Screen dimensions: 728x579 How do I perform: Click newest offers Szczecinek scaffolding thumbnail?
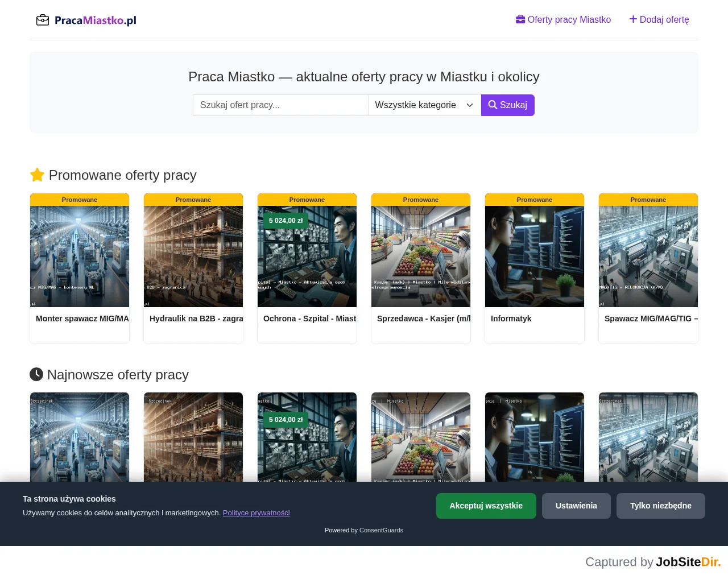[x=193, y=437]
